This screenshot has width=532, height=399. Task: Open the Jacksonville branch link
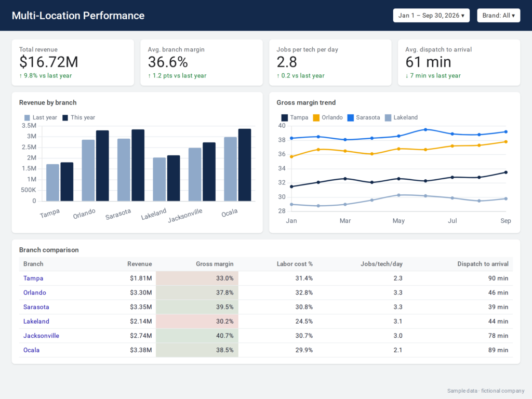click(41, 336)
